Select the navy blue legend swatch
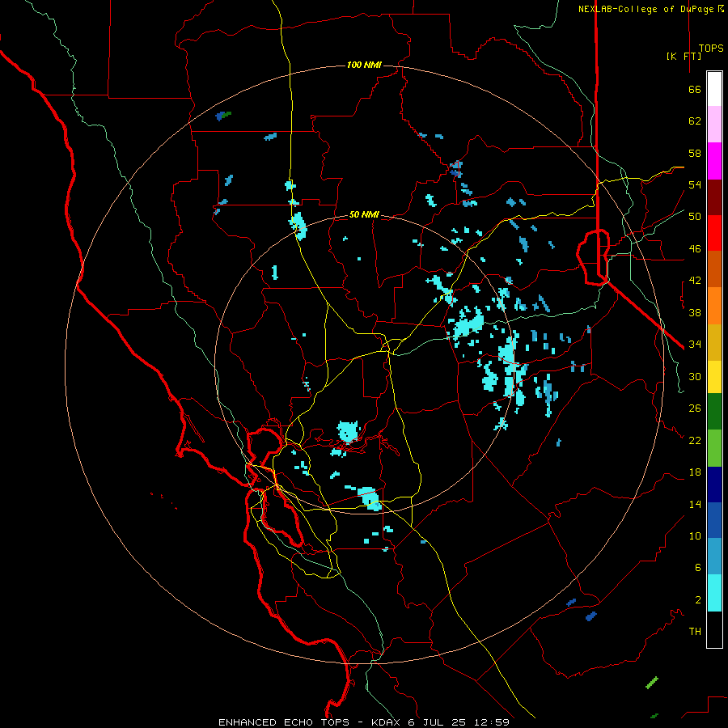Viewport: 728px width, 728px height. coord(714,485)
